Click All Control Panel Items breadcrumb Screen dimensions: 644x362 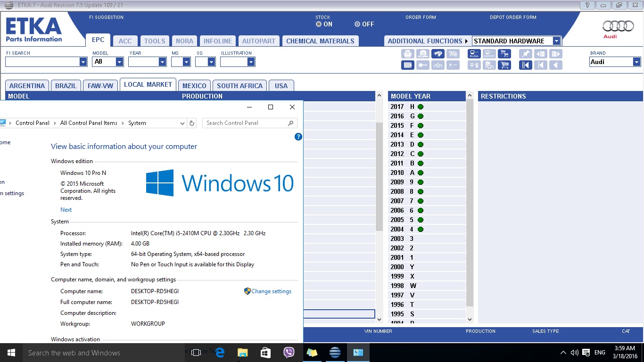click(89, 123)
